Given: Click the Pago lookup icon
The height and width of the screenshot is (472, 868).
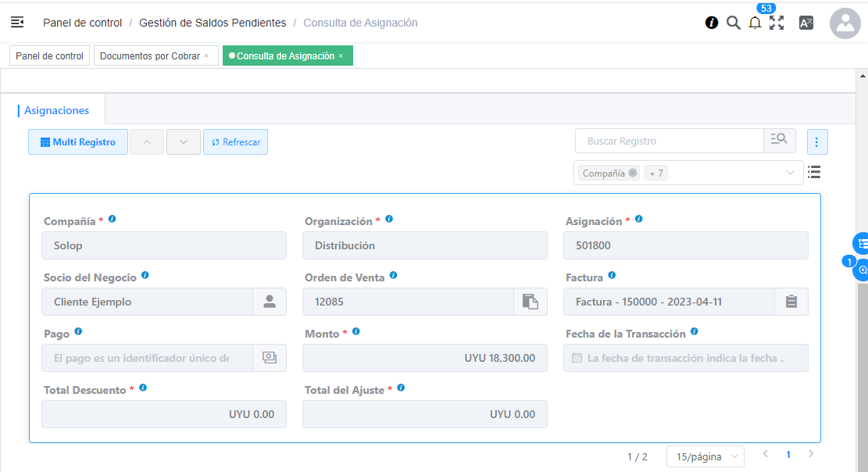Looking at the screenshot, I should [270, 358].
